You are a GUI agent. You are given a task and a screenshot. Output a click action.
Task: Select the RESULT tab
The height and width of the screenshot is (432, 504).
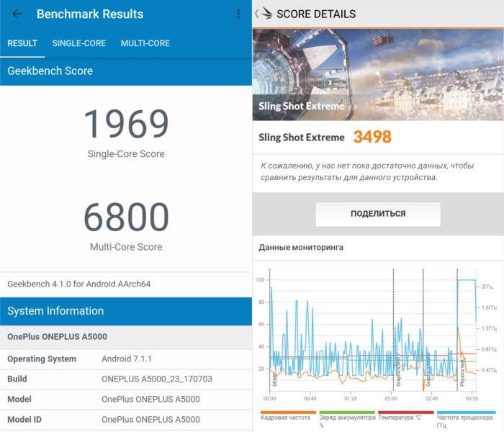(22, 43)
